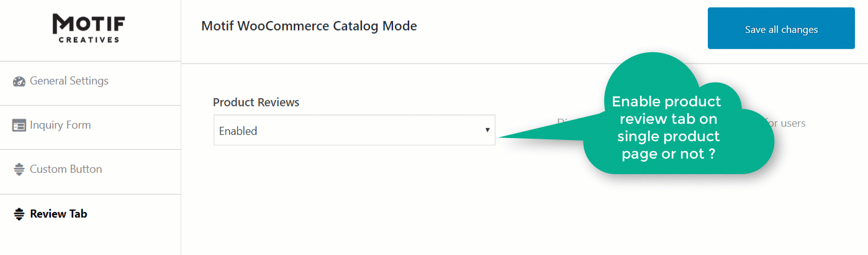Select the Review Tab label
868x255 pixels.
click(58, 214)
